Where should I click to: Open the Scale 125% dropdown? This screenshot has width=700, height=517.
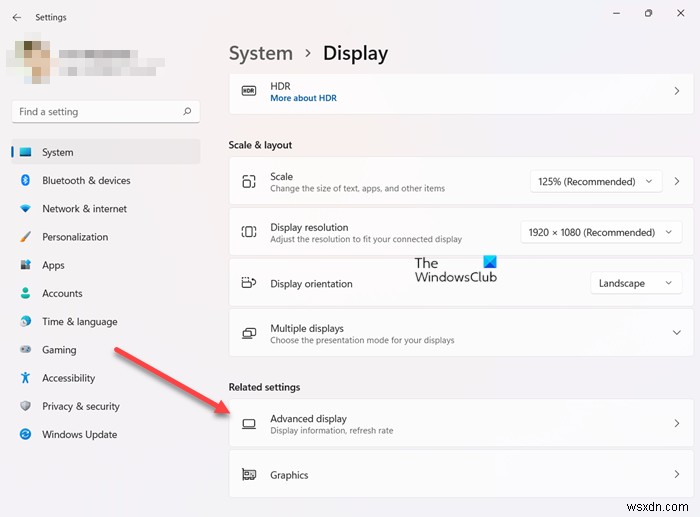tap(596, 181)
